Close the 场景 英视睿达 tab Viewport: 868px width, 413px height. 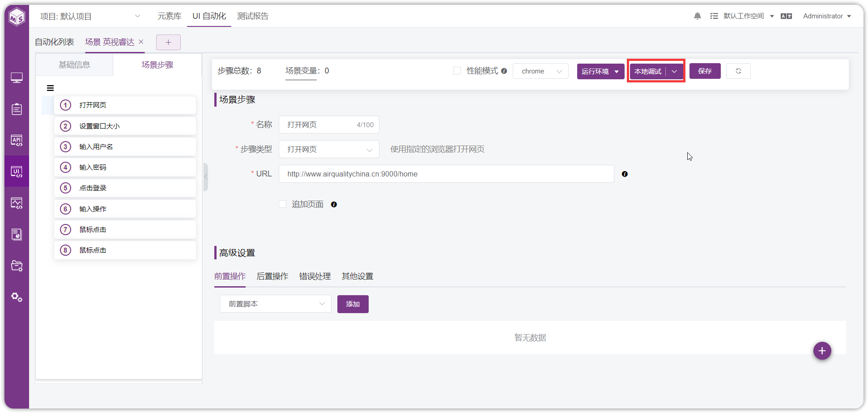click(141, 42)
